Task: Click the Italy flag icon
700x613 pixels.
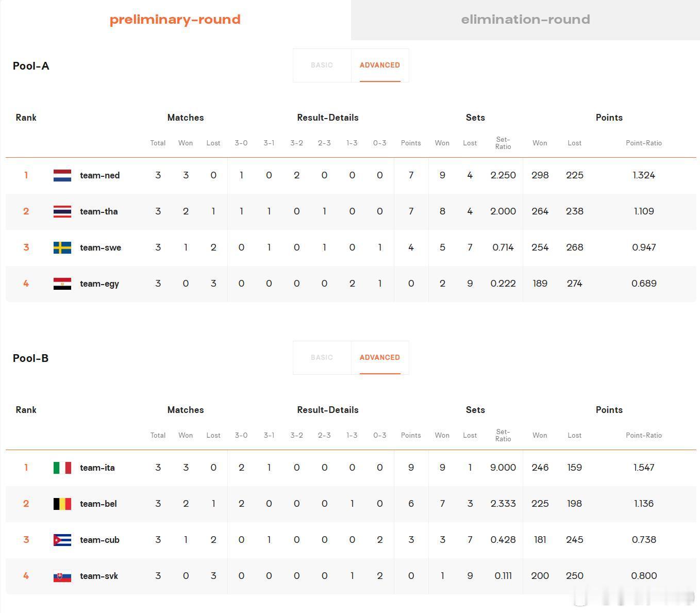Action: (62, 468)
